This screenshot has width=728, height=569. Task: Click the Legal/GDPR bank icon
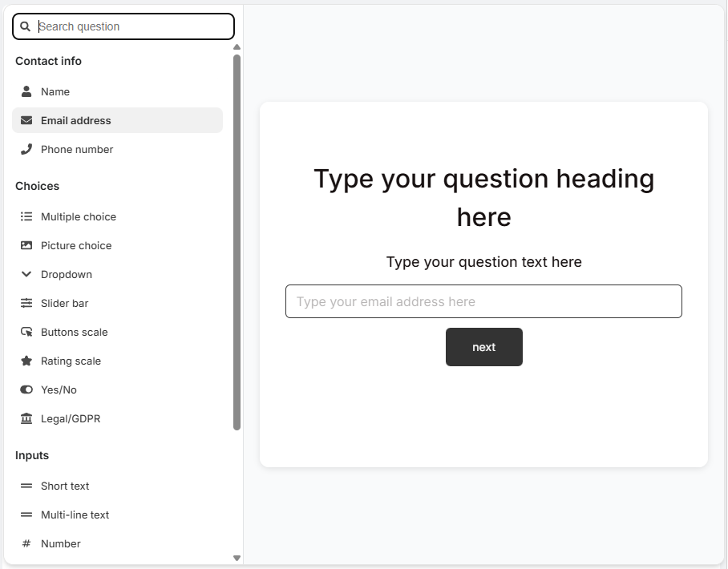(25, 418)
